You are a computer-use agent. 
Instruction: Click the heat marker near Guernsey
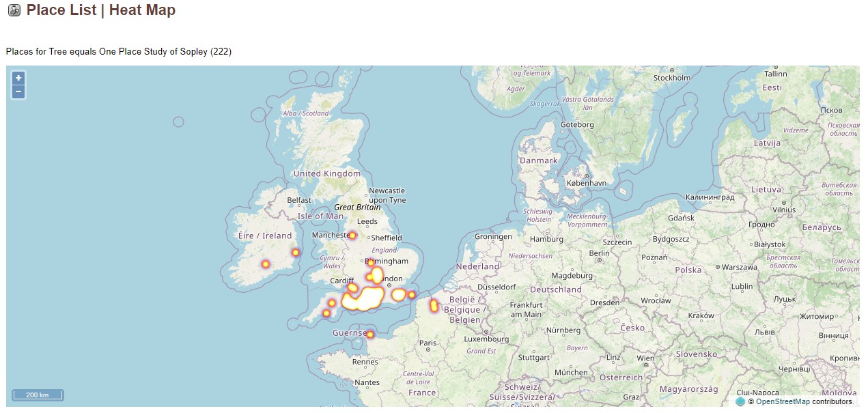369,334
